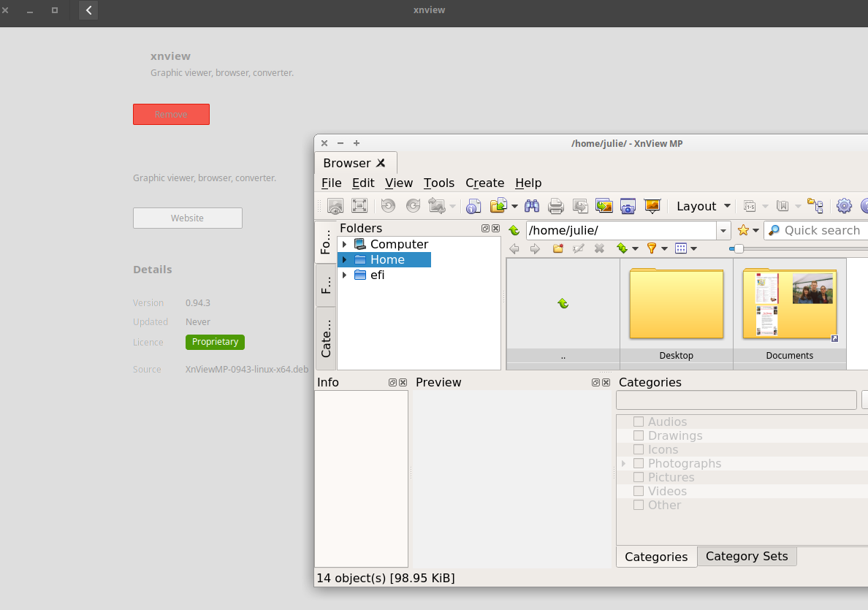Open the Layout dropdown
868x610 pixels.
click(x=703, y=206)
